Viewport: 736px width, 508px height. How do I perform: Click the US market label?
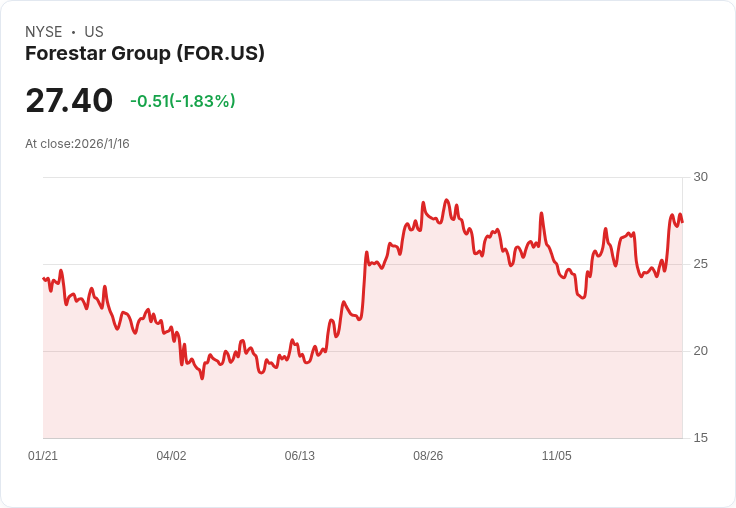pos(94,32)
